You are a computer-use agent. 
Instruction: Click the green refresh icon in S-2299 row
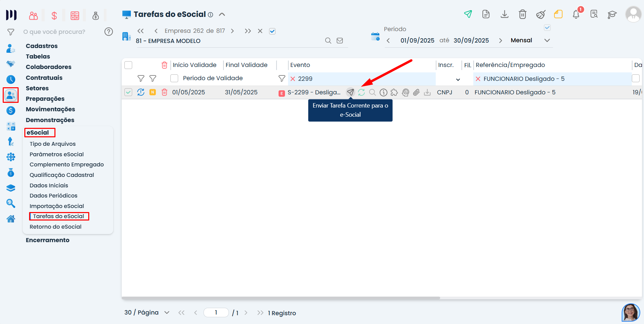[x=361, y=92]
